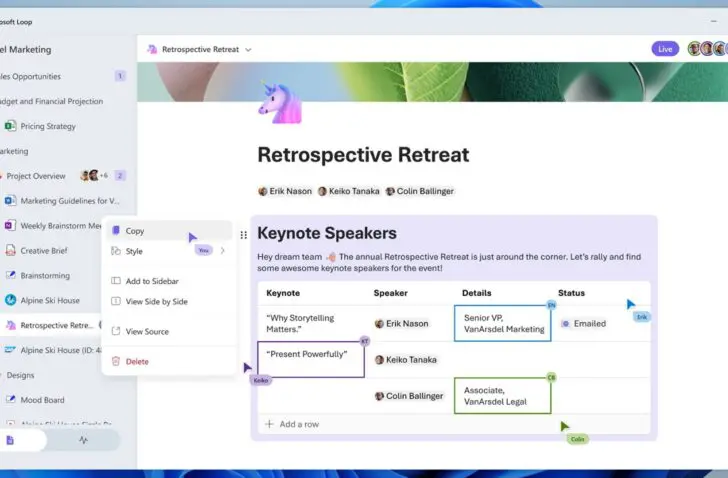Open Alpine Ski House (ID) sidebar item
The width and height of the screenshot is (728, 478).
tap(51, 350)
